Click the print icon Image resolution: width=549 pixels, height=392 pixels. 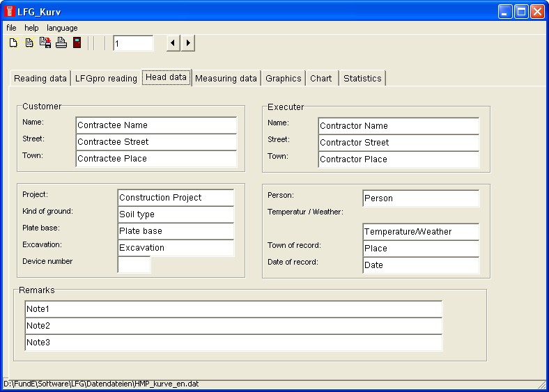(x=61, y=42)
